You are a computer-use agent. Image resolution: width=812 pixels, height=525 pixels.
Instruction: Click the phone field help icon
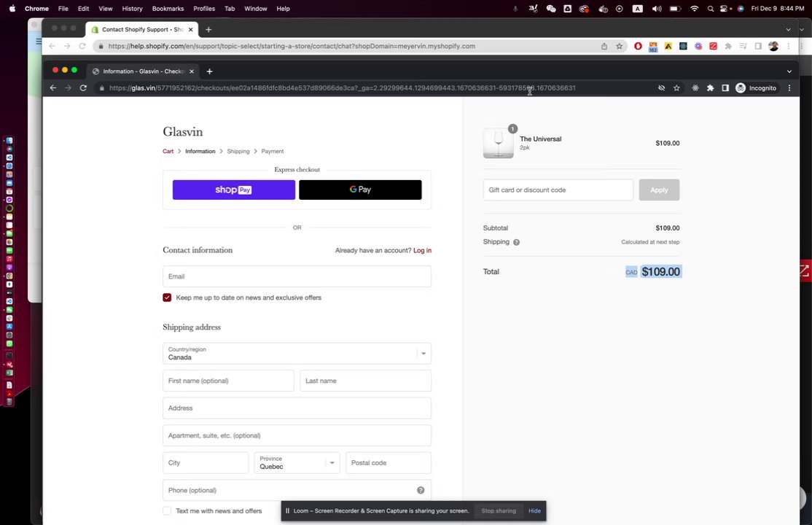(421, 490)
